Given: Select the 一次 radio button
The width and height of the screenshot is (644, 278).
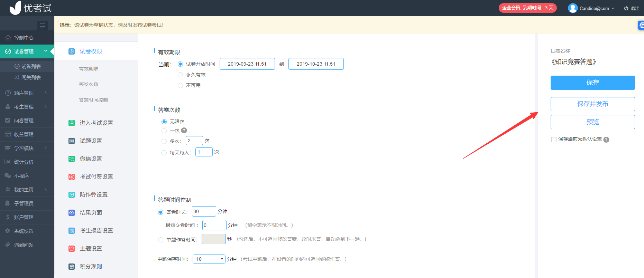Looking at the screenshot, I should point(164,131).
